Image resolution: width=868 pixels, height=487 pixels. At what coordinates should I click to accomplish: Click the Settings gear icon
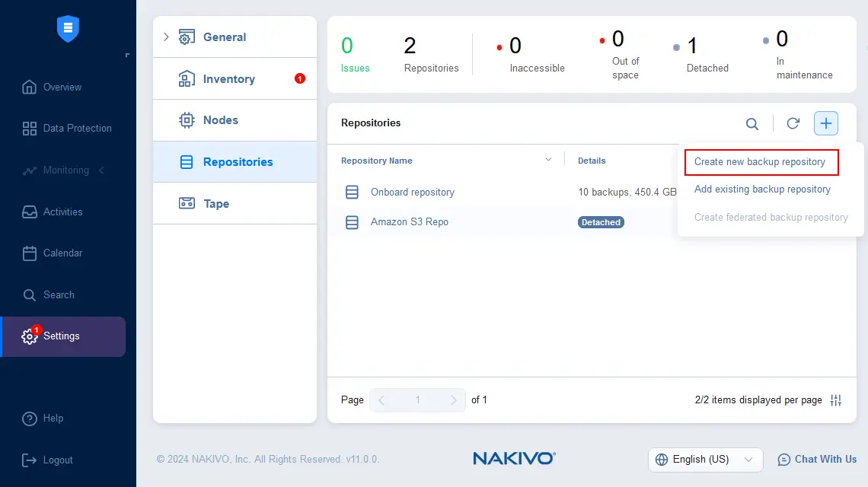[x=30, y=336]
